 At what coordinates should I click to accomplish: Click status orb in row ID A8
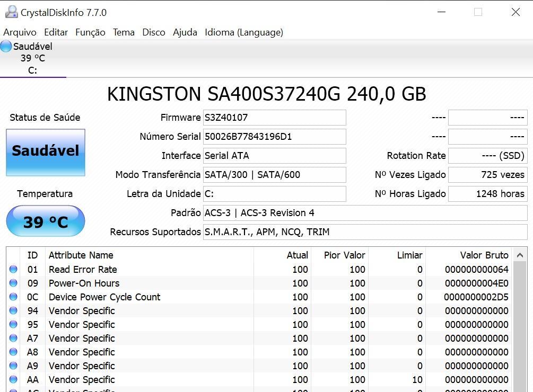point(13,352)
